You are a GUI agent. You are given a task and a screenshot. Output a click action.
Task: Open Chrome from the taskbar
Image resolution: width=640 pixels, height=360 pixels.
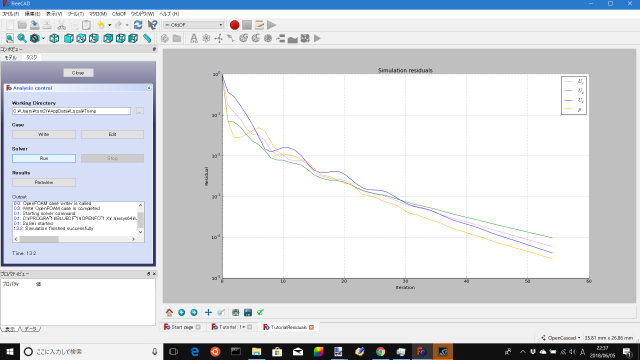tap(380, 351)
